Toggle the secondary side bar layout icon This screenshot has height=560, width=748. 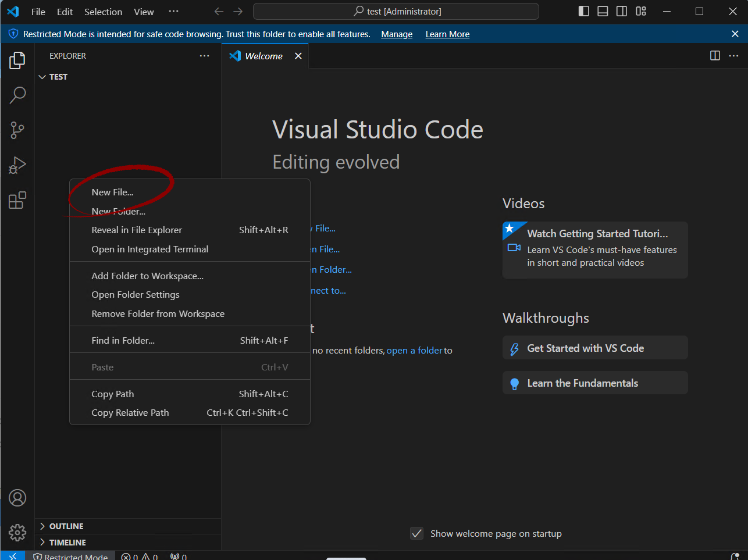click(x=622, y=11)
